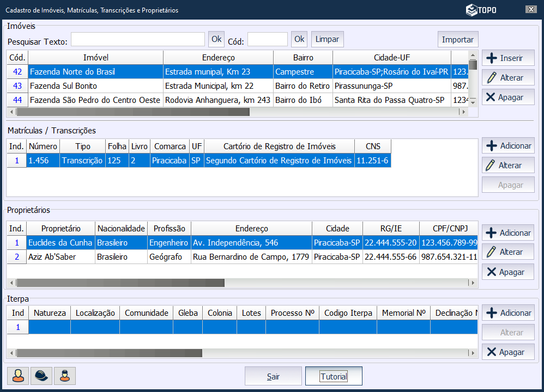Screen dimensions: 544x392
Task: Focus the Pesquisar Texto input field
Action: coord(138,39)
